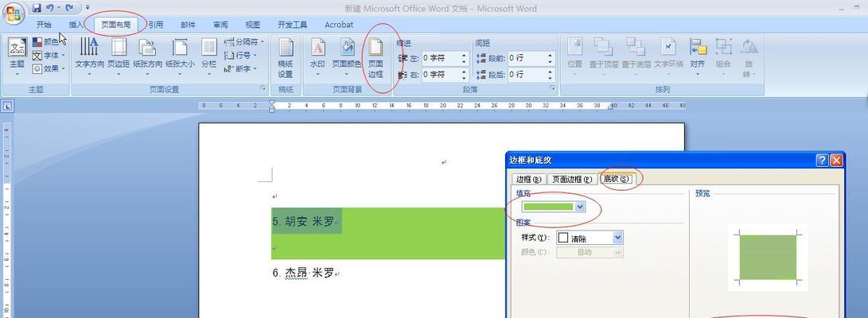Viewport: 868px width, 318px height.
Task: Open the theme 效果 effects menu
Action: tap(49, 68)
